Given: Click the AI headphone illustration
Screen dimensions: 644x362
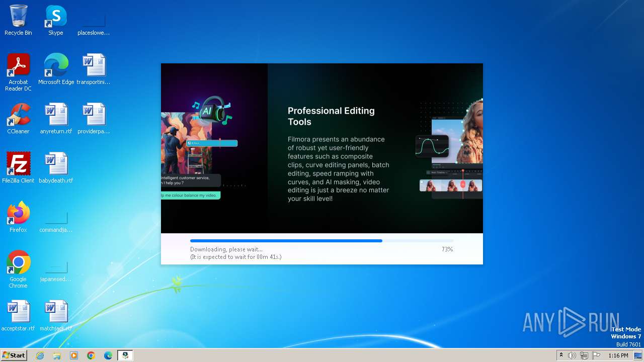Looking at the screenshot, I should click(x=211, y=110).
